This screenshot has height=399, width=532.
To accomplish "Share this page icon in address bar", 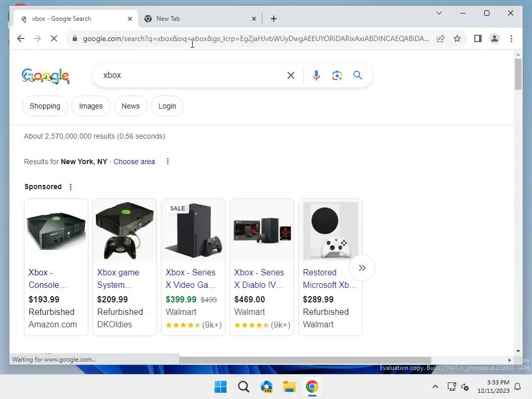I will 441,38.
